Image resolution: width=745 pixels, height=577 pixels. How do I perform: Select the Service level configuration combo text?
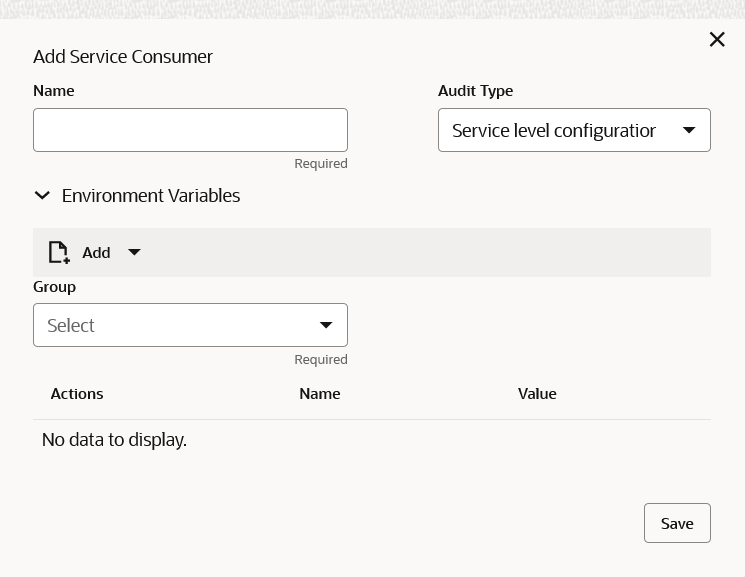554,131
